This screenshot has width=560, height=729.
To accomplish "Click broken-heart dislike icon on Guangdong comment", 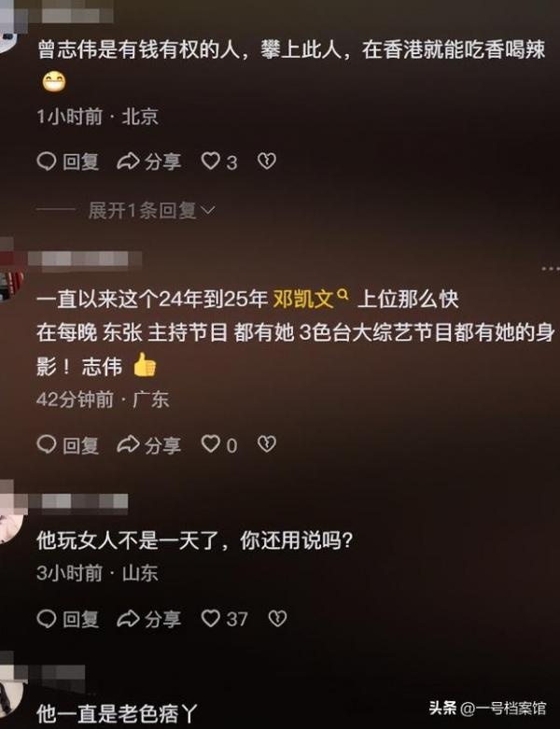I will coord(267,444).
